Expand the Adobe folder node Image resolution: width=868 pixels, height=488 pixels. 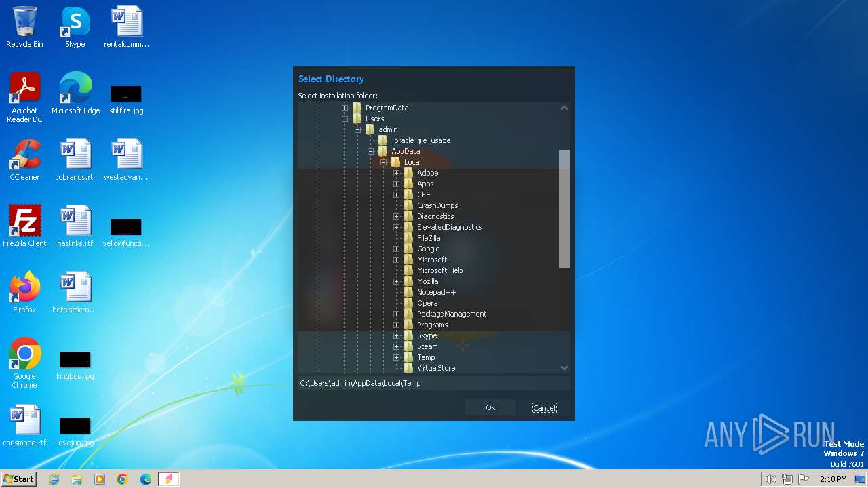pyautogui.click(x=396, y=173)
